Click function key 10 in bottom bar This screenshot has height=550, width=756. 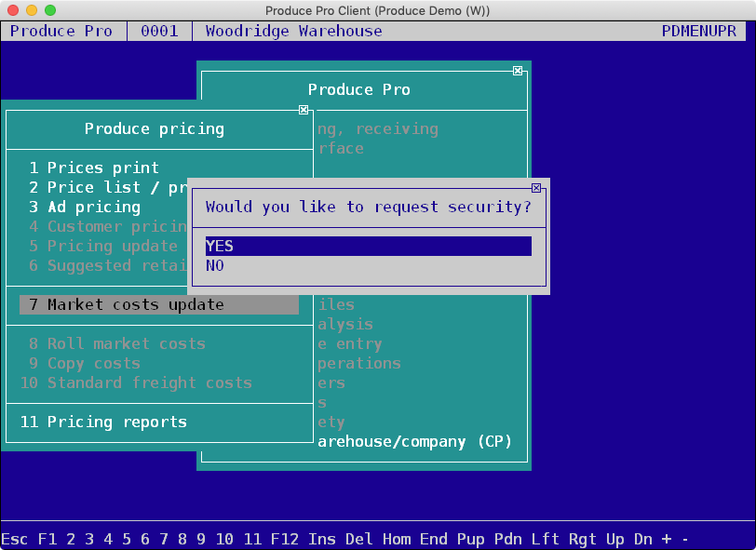[x=224, y=539]
